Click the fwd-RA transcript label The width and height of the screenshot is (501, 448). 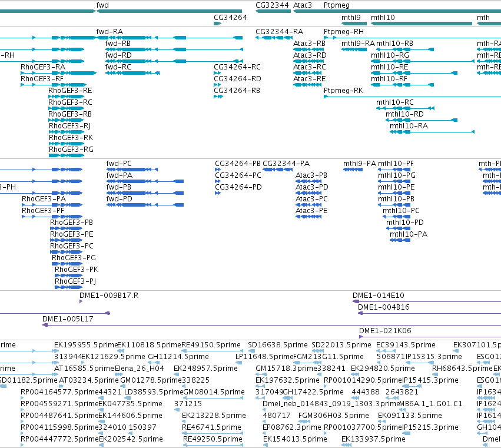tap(110, 32)
